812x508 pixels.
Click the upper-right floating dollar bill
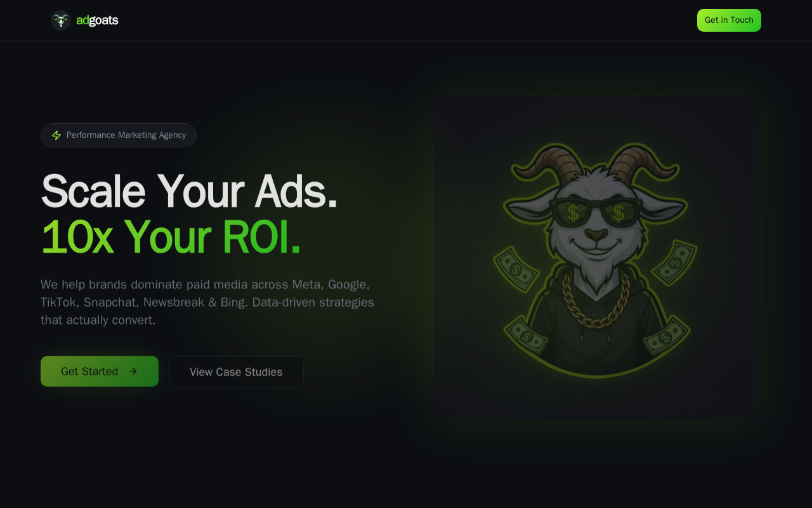[674, 262]
